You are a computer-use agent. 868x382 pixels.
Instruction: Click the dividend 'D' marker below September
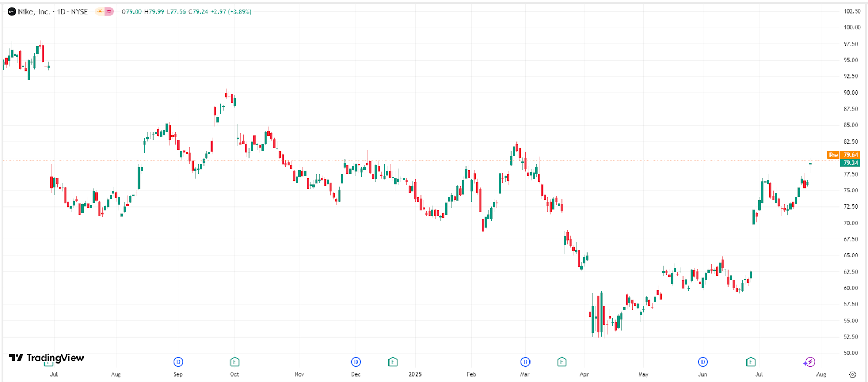(177, 361)
